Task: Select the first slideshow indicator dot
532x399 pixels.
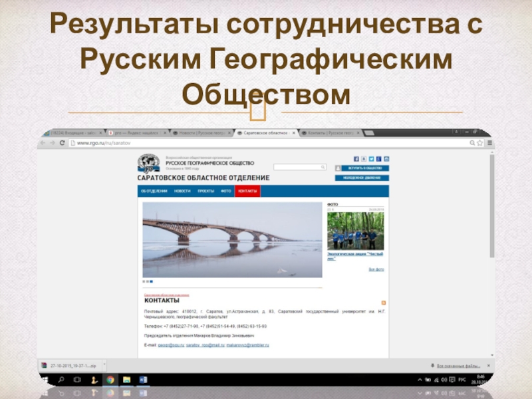Action: 144,281
